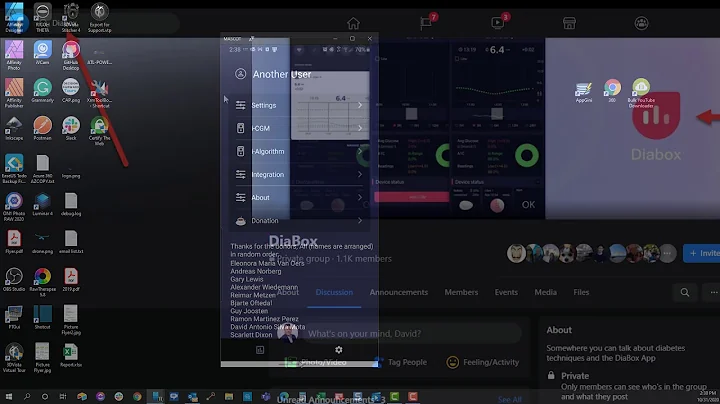Viewport: 720px width, 404px height.
Task: Add Feeling/Activity to the post
Action: 483,362
